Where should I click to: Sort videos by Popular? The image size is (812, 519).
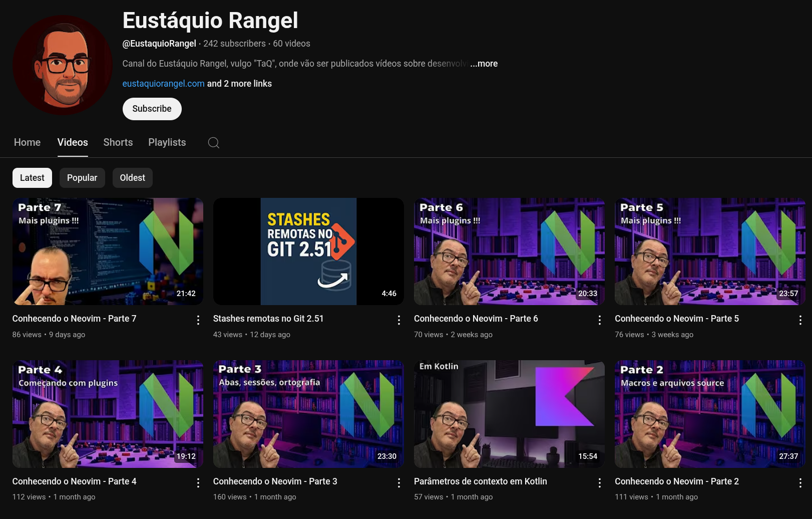click(82, 178)
